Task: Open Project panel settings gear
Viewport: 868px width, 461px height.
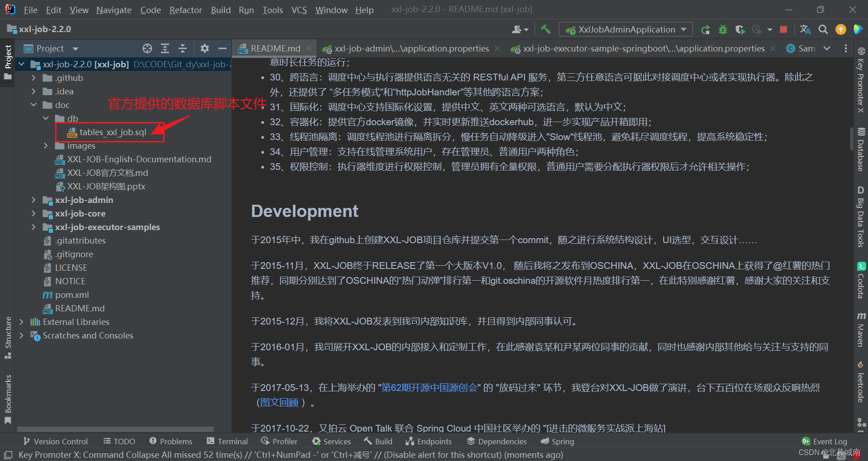Action: point(205,48)
